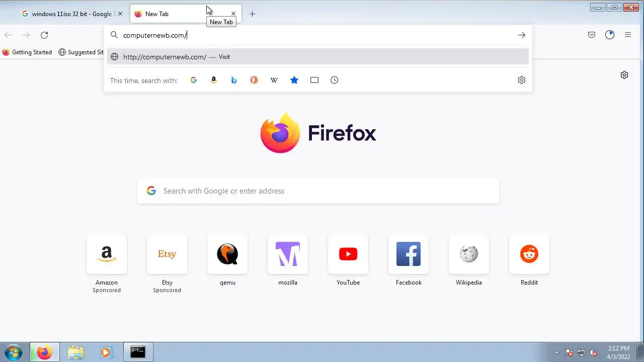Close the windows 11iso 32 bit Google tab
This screenshot has width=644, height=362.
coord(120,14)
